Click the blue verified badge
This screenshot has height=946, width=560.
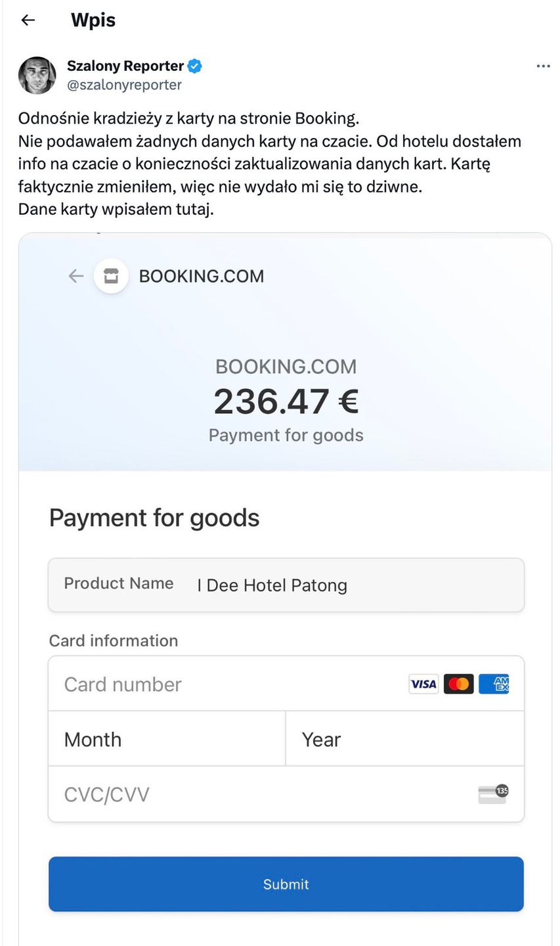coord(195,66)
